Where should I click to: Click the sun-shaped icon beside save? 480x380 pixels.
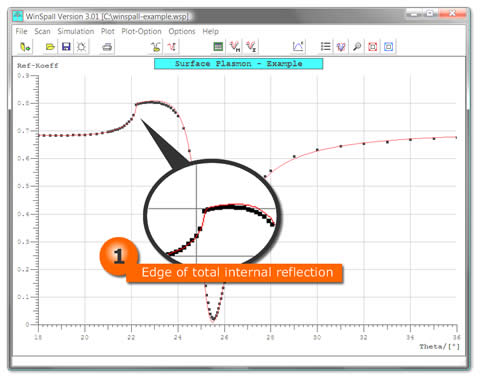pos(81,47)
